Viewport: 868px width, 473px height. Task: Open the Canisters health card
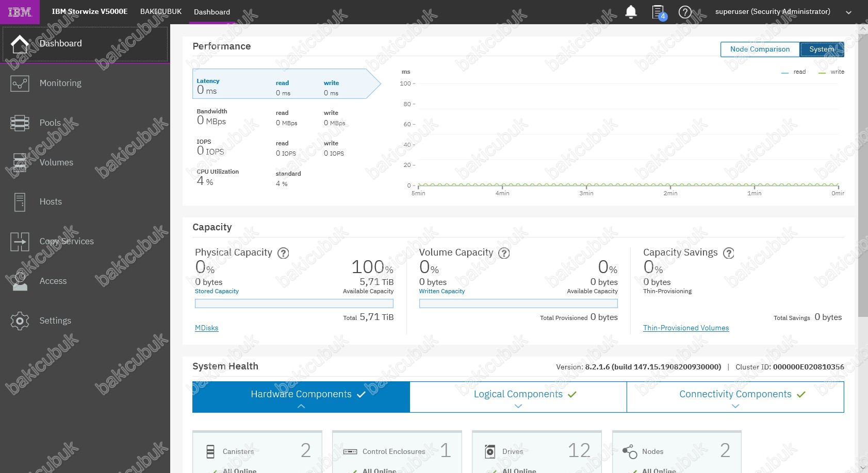[257, 452]
